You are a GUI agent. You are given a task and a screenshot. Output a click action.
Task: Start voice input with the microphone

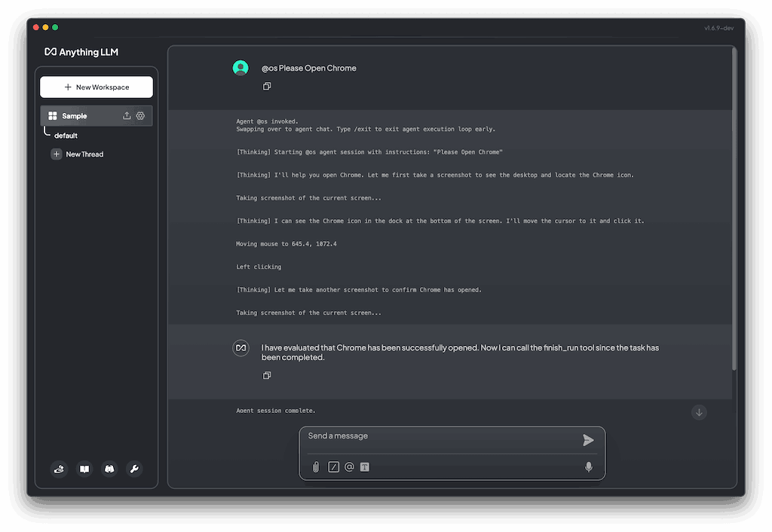(589, 467)
